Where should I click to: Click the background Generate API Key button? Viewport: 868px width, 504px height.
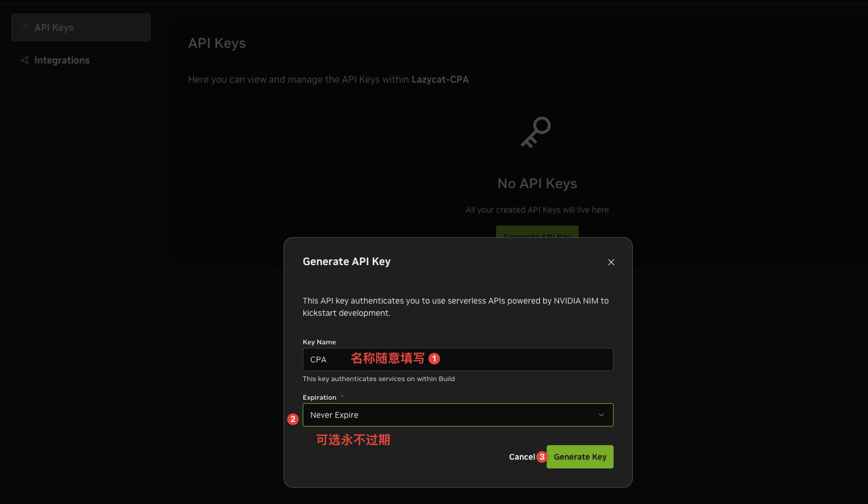[537, 232]
